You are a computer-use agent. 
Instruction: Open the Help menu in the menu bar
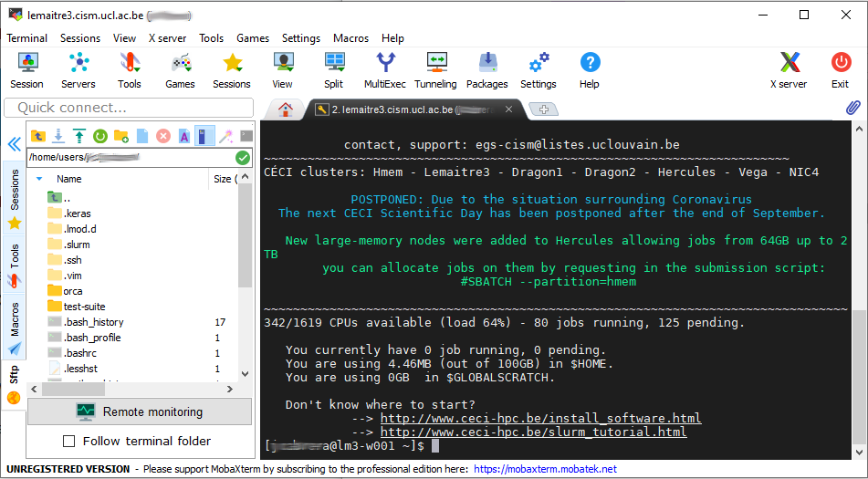392,38
